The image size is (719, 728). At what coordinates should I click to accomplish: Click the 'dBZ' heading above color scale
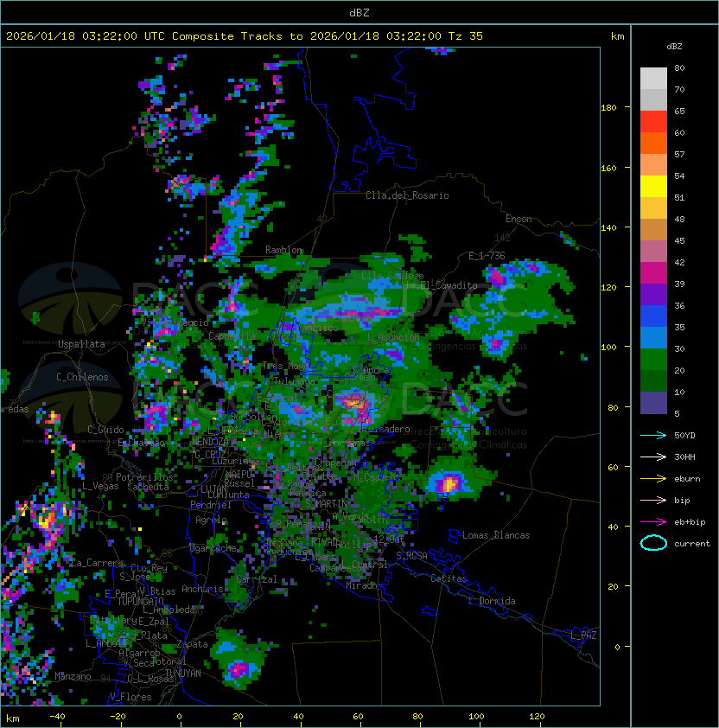674,47
